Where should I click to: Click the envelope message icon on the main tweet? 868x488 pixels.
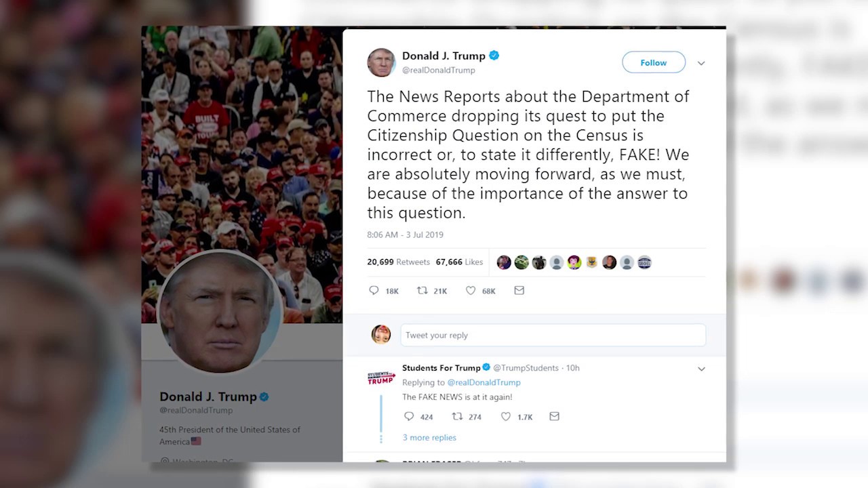[x=519, y=290]
